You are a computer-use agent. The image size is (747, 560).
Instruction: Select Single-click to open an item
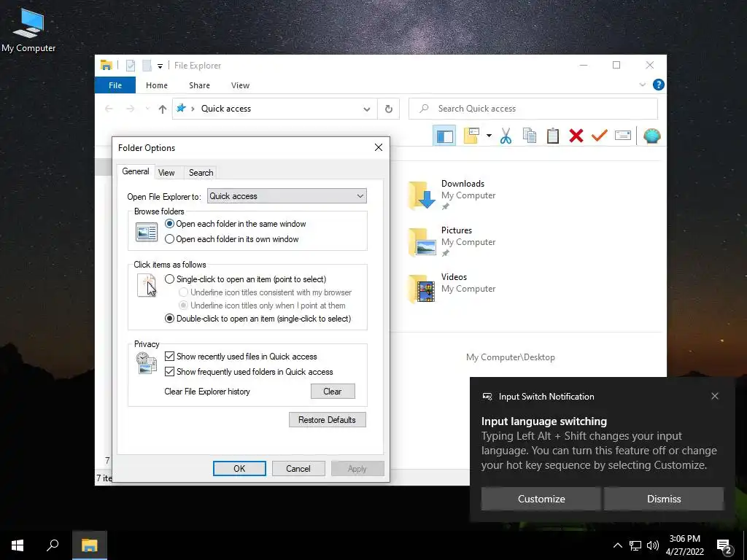[x=245, y=279]
